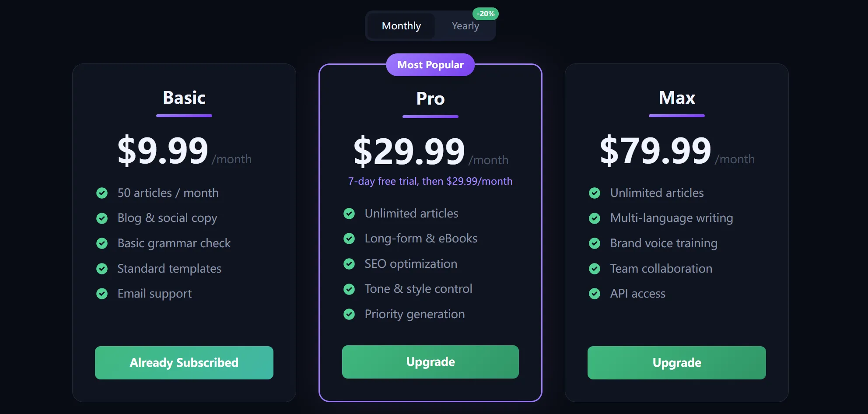Click the checkmark icon beside '50 articles / month'
This screenshot has height=414, width=868.
[102, 193]
